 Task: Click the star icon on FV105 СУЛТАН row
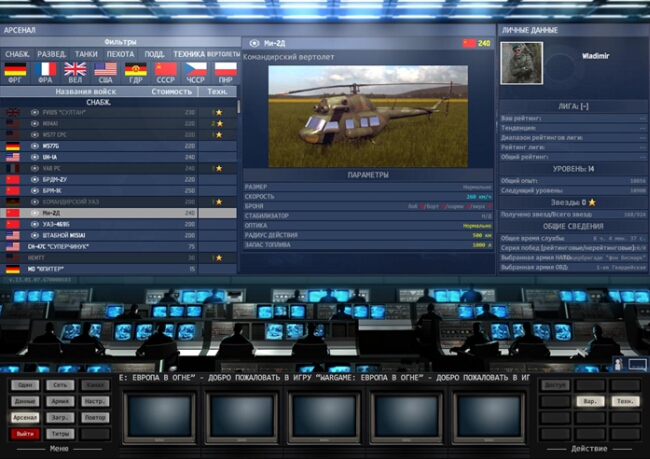pos(219,112)
